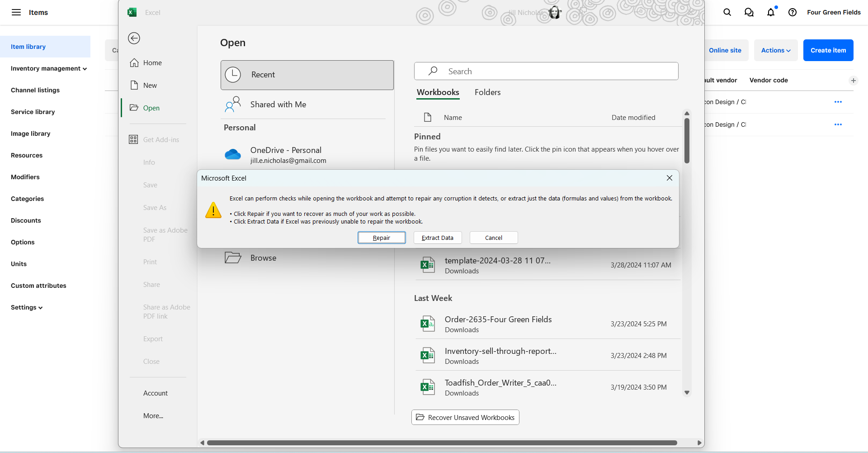Click the Get Add-ins grid icon
The width and height of the screenshot is (868, 453).
coord(133,139)
